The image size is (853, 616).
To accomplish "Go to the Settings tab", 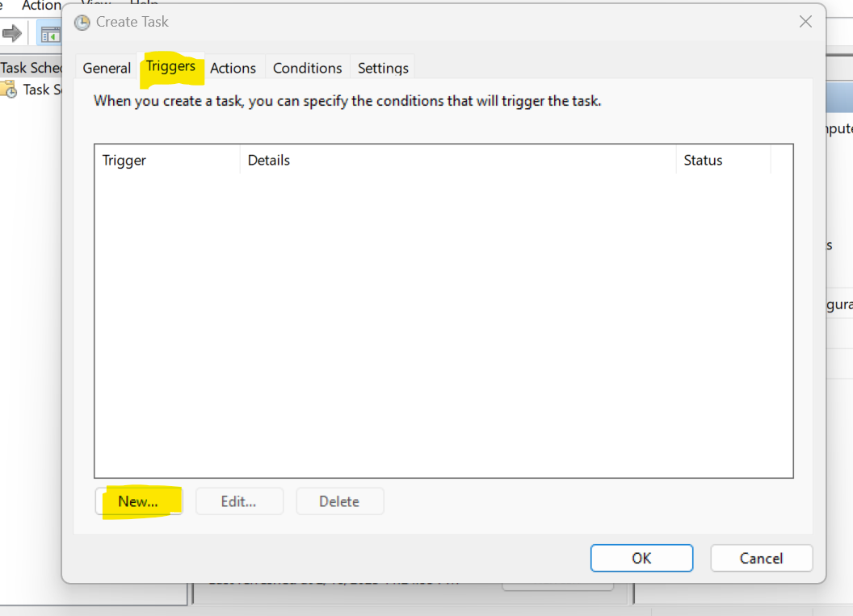I will (383, 68).
